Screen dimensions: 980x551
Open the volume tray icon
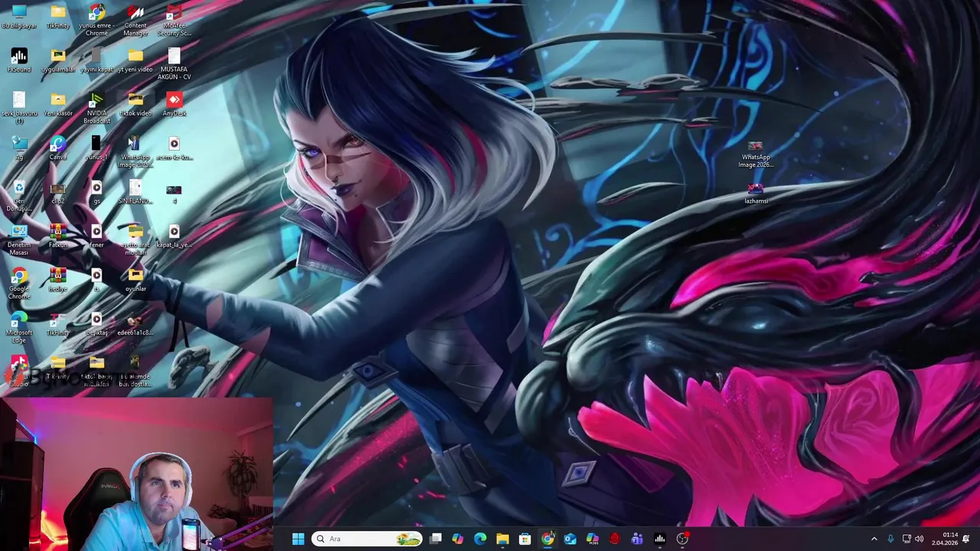pyautogui.click(x=919, y=539)
